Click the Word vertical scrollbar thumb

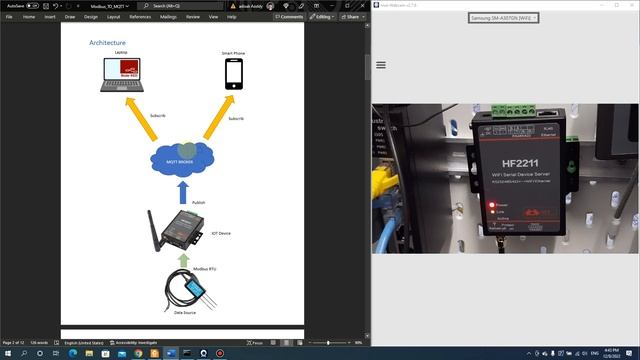pyautogui.click(x=367, y=67)
